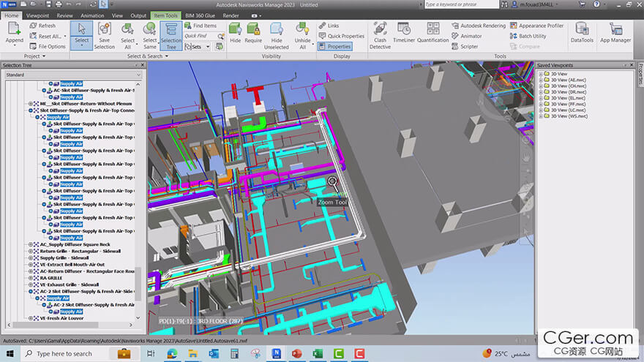
Task: Open DataTools
Action: [582, 33]
